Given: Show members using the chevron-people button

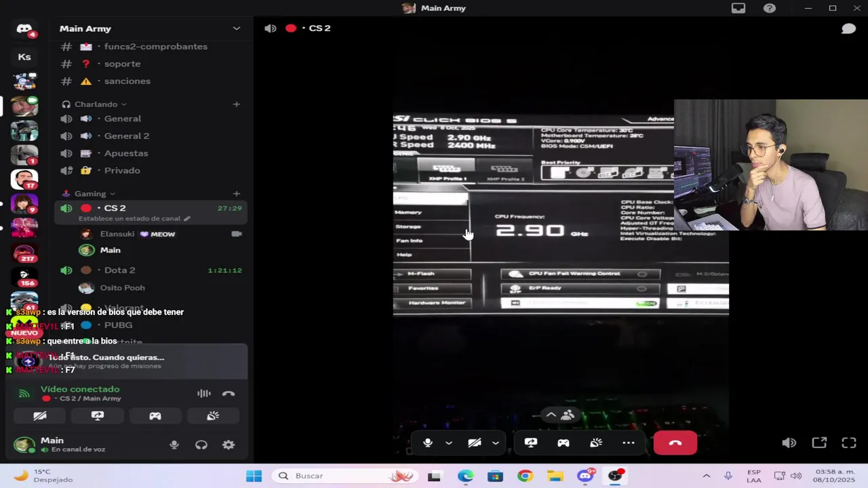Looking at the screenshot, I should [560, 415].
